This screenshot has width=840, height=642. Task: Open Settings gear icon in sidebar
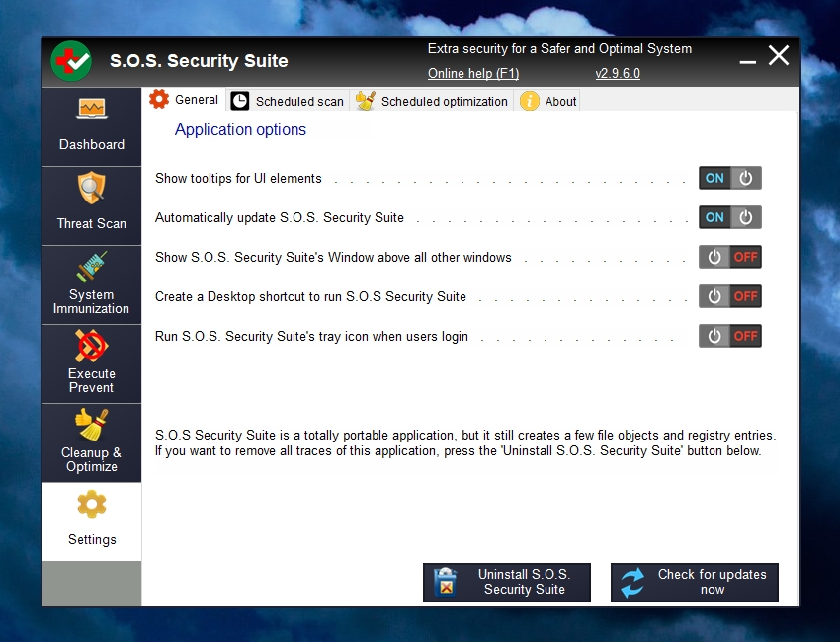[92, 504]
